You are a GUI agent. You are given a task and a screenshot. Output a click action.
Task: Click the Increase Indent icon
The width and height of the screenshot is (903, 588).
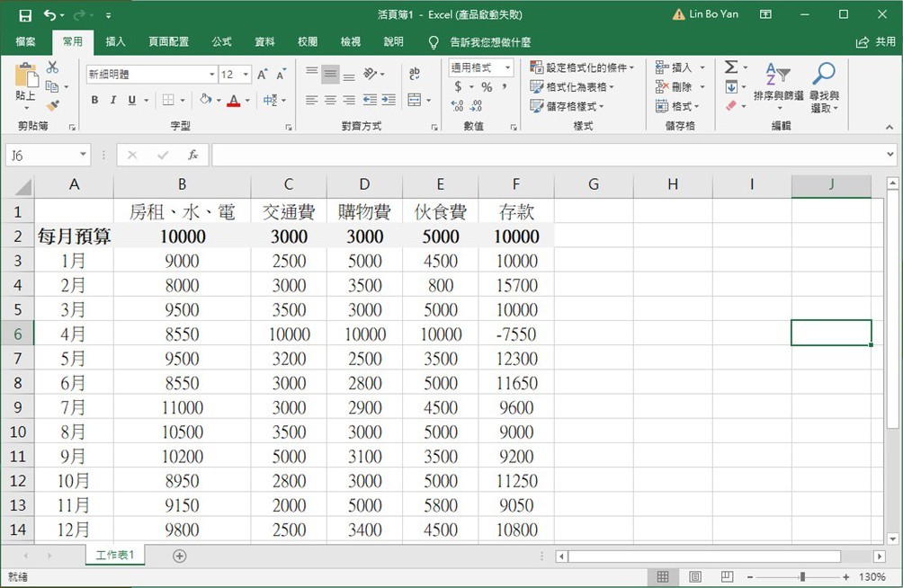click(x=389, y=100)
